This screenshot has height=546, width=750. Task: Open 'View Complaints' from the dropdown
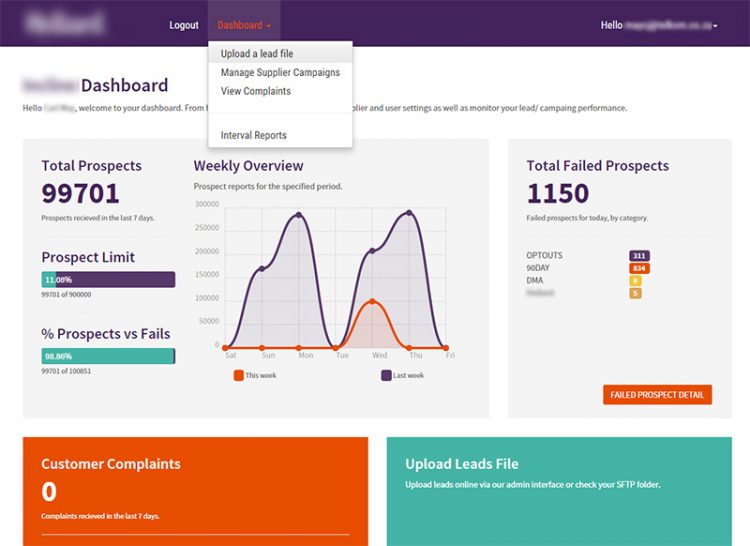256,91
